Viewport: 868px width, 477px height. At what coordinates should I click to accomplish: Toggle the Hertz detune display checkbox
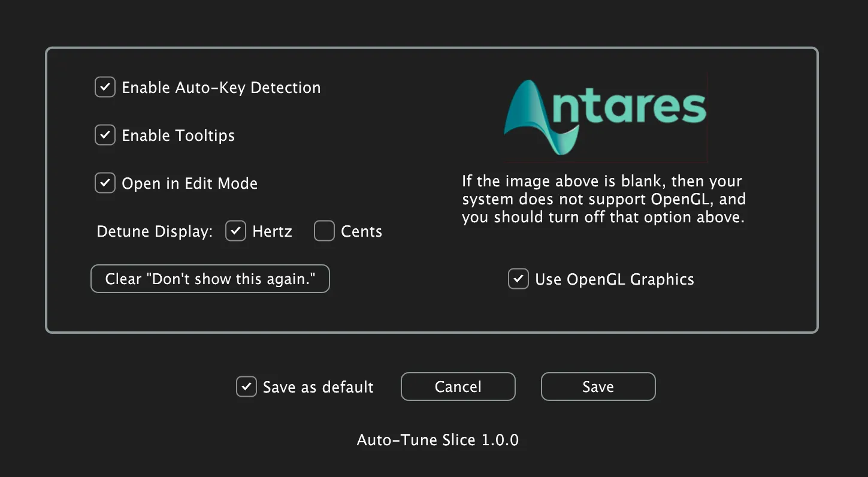point(235,231)
